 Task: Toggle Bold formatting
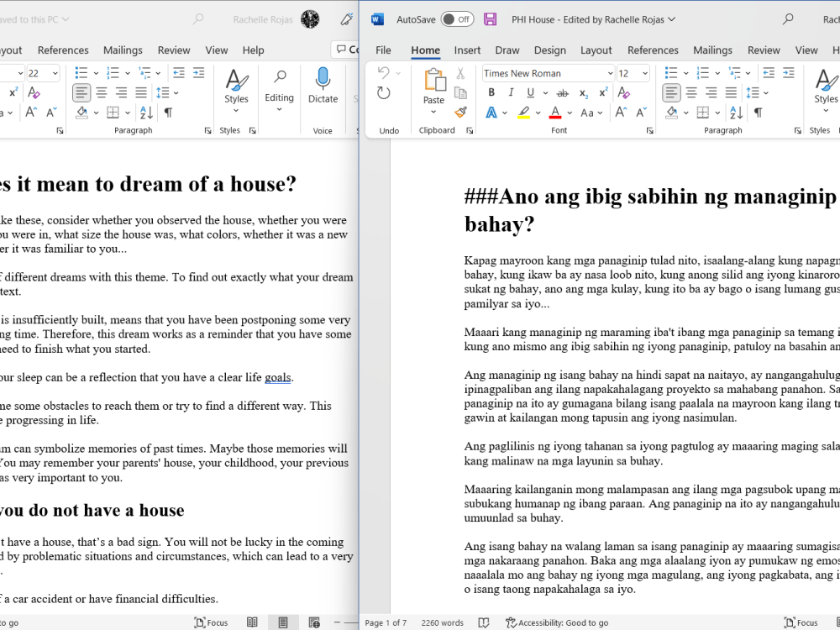pos(491,92)
